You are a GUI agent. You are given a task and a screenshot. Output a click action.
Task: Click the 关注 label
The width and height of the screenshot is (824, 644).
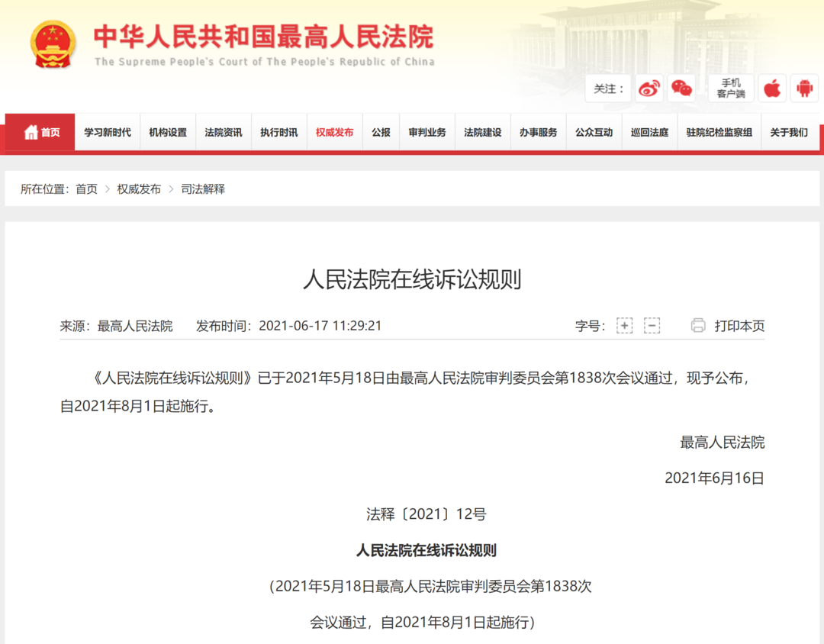[608, 89]
